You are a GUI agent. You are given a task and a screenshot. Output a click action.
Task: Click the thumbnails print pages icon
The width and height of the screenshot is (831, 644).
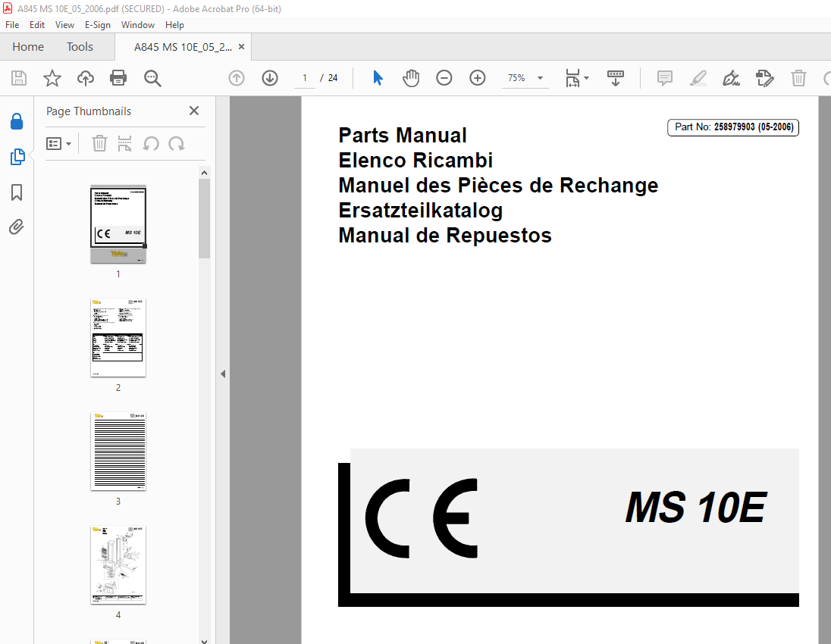124,143
